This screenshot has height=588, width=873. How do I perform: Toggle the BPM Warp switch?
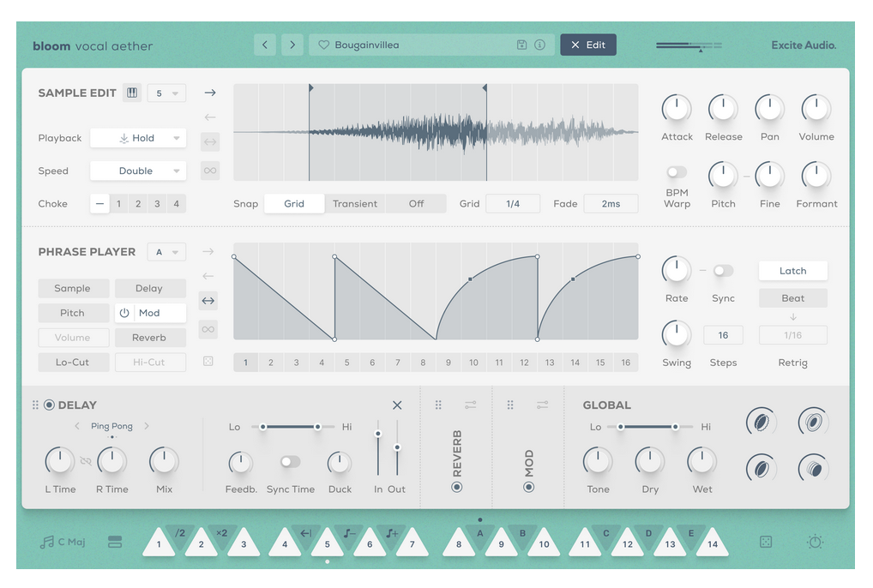pos(677,172)
